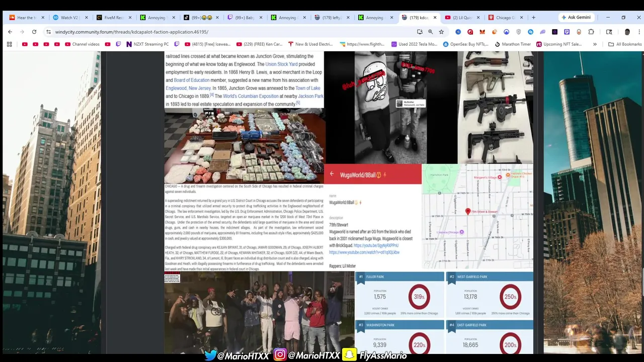Switch to the (179) lefty tab
The height and width of the screenshot is (362, 644).
(x=331, y=18)
